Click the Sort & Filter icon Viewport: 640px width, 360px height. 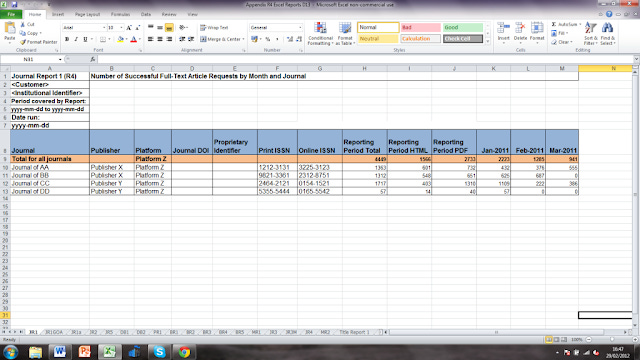click(590, 28)
